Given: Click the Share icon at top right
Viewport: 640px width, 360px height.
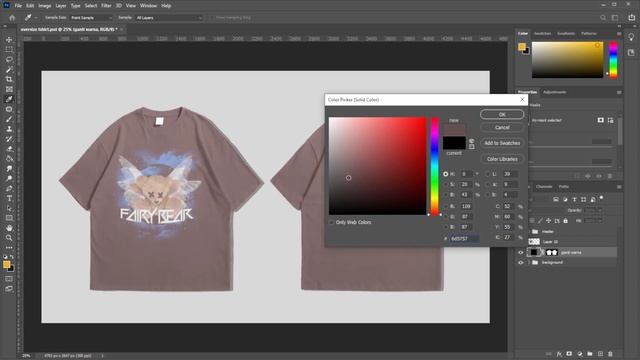Looking at the screenshot, I should [x=631, y=18].
